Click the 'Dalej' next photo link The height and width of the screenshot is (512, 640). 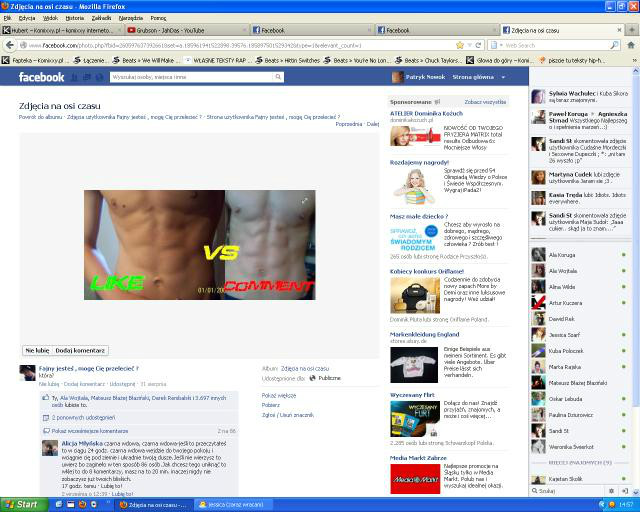pos(373,124)
